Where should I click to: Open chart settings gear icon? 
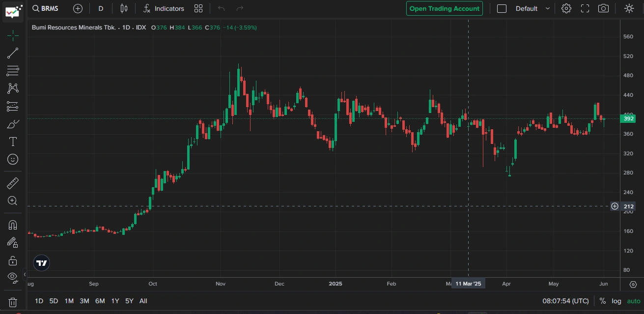566,8
